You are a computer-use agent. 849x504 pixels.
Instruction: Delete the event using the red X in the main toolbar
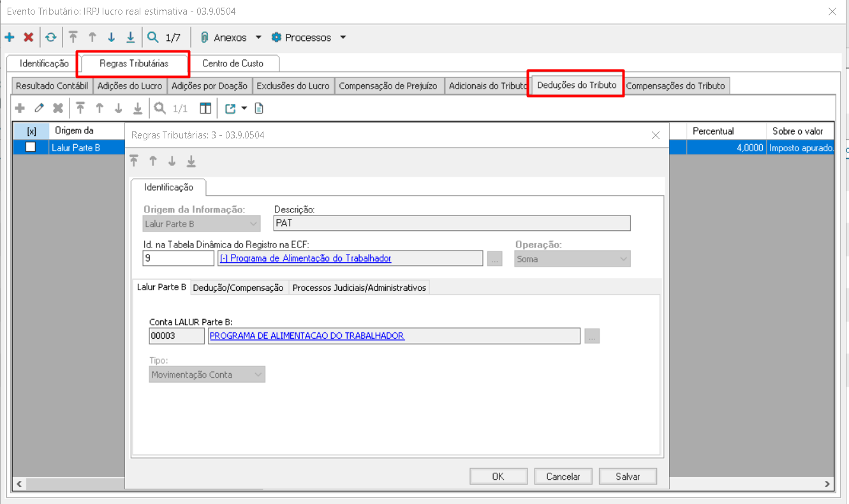28,38
